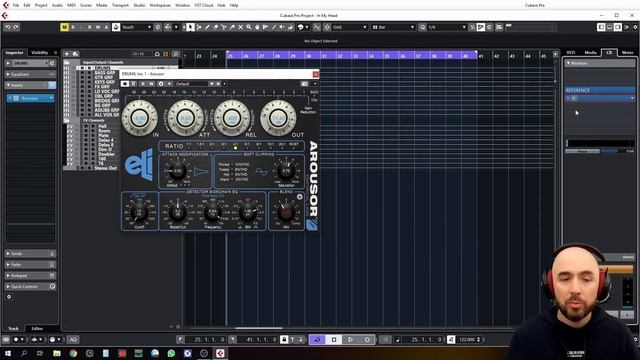Click the Monitors section header
640x360 pixels.
(600, 63)
